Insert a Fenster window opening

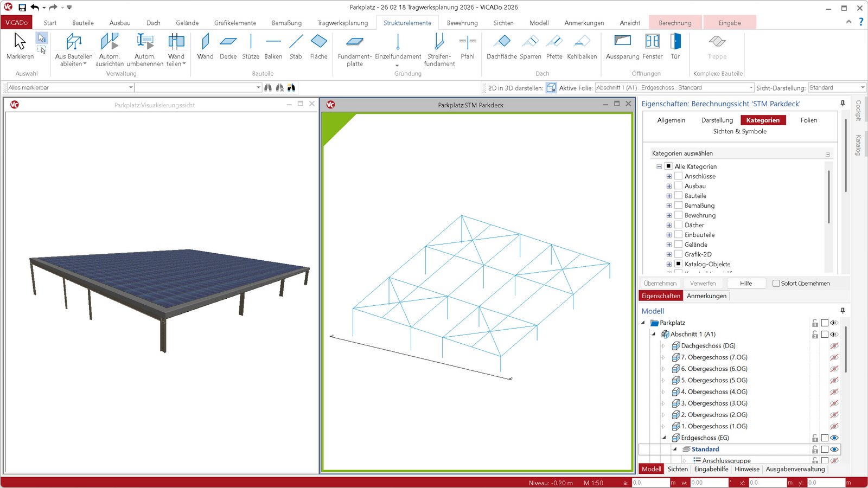652,46
